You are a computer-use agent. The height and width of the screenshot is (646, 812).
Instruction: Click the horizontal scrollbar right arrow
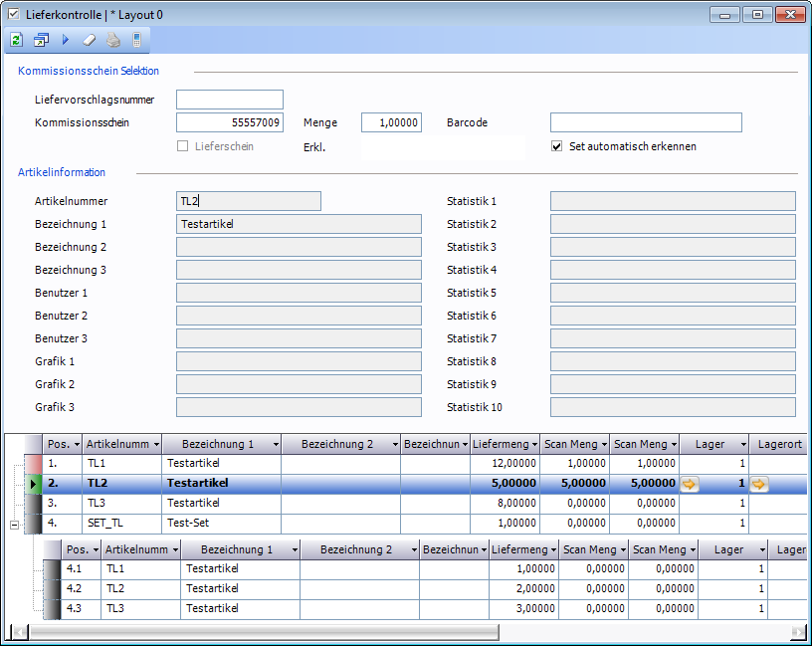click(797, 631)
